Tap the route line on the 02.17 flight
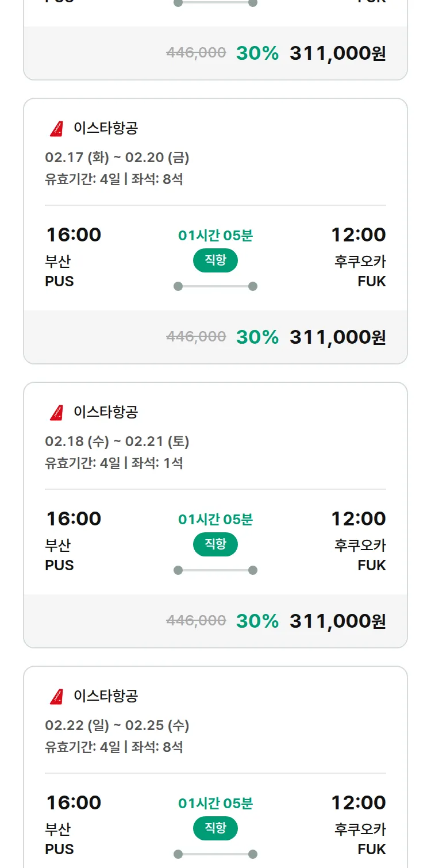 (215, 286)
